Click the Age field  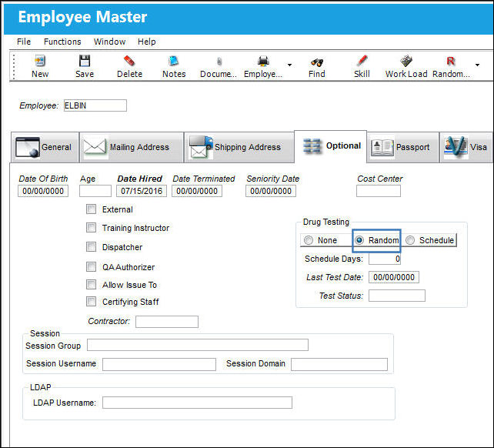[x=95, y=191]
